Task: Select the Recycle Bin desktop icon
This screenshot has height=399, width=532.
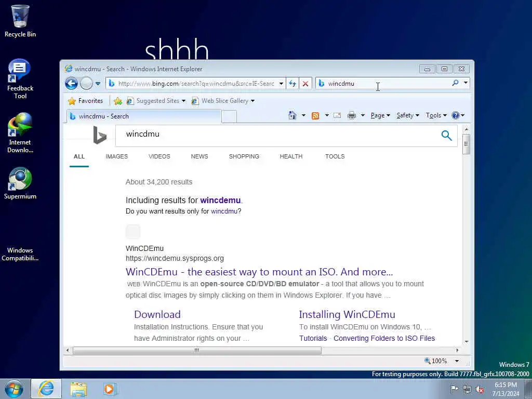Action: [x=20, y=21]
